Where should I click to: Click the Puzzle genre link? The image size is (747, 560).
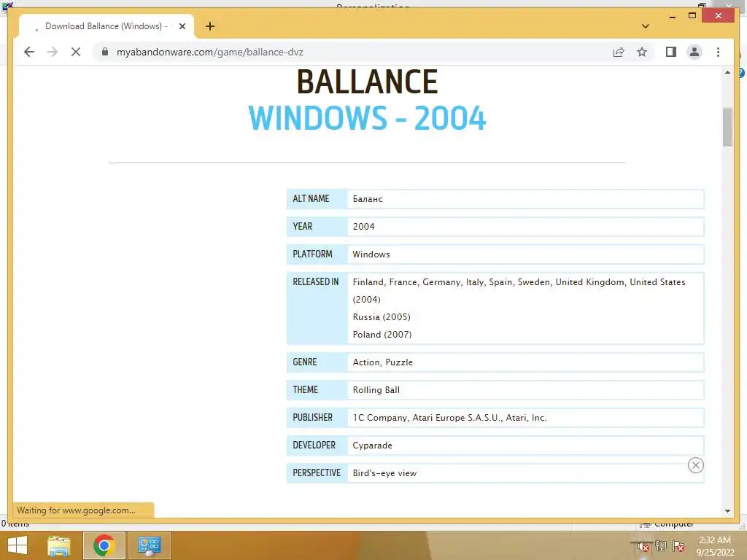tap(399, 362)
